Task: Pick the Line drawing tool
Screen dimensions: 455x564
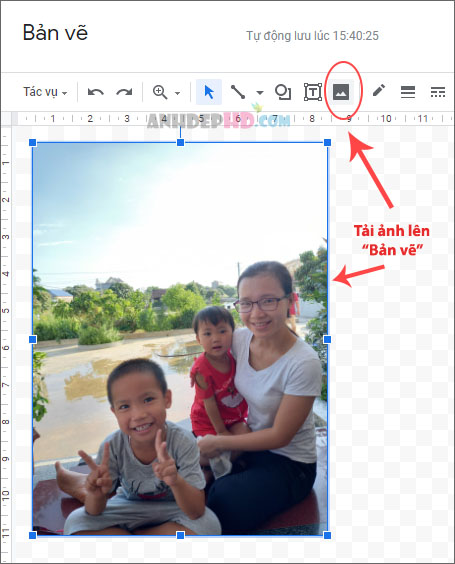Action: [238, 92]
